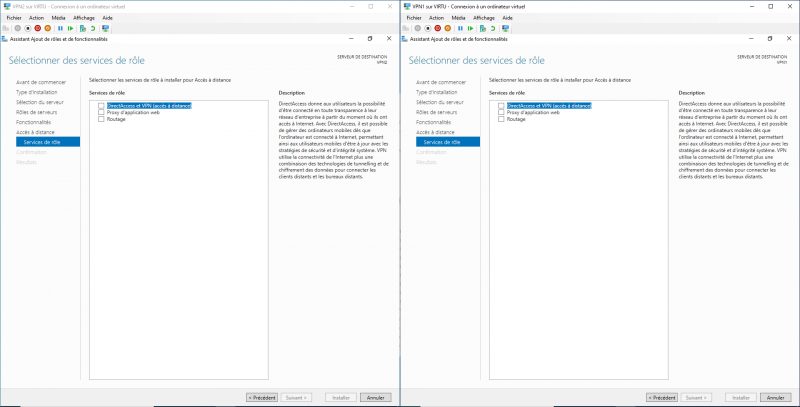The height and width of the screenshot is (407, 800).
Task: Check DirectAccess et VPN in VPN2 window
Action: 101,106
